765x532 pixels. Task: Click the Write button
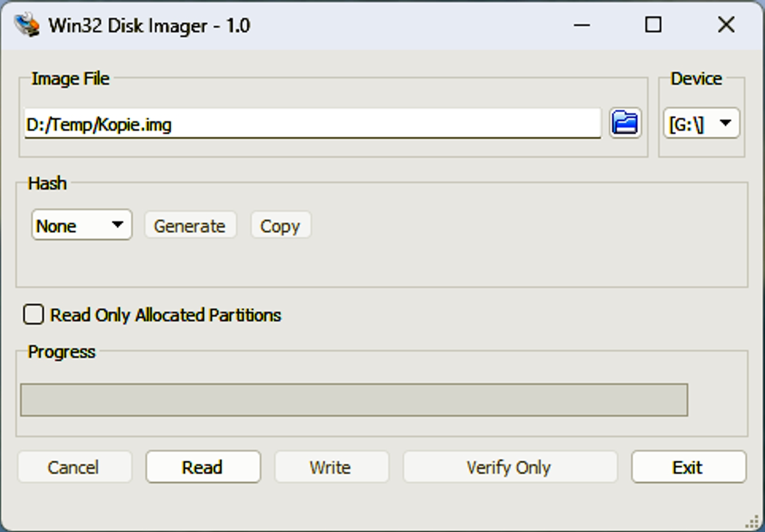(x=331, y=467)
